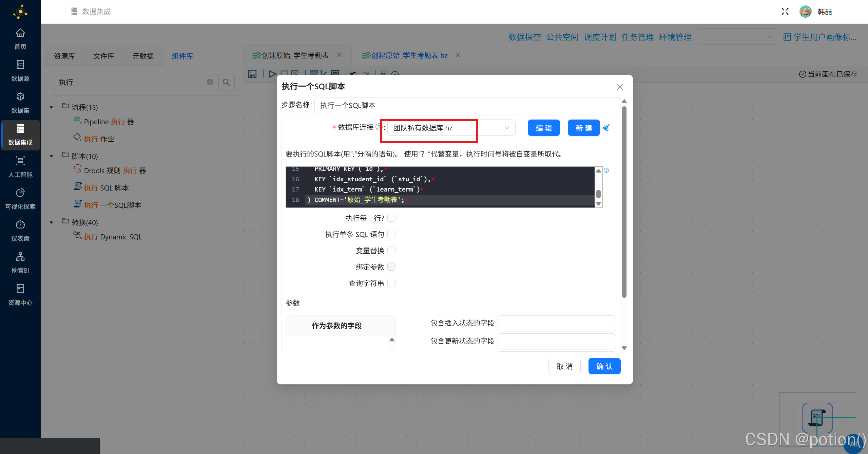Click dialog scrollbar down arrow

624,348
